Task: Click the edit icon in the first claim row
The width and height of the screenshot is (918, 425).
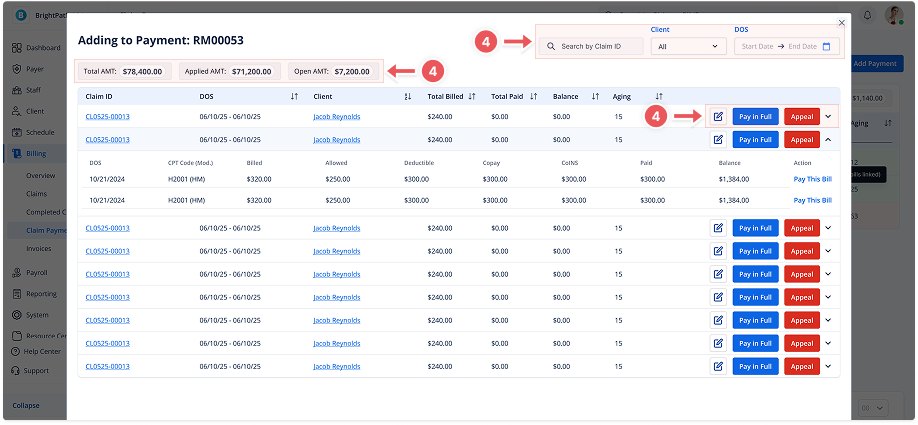Action: (718, 117)
